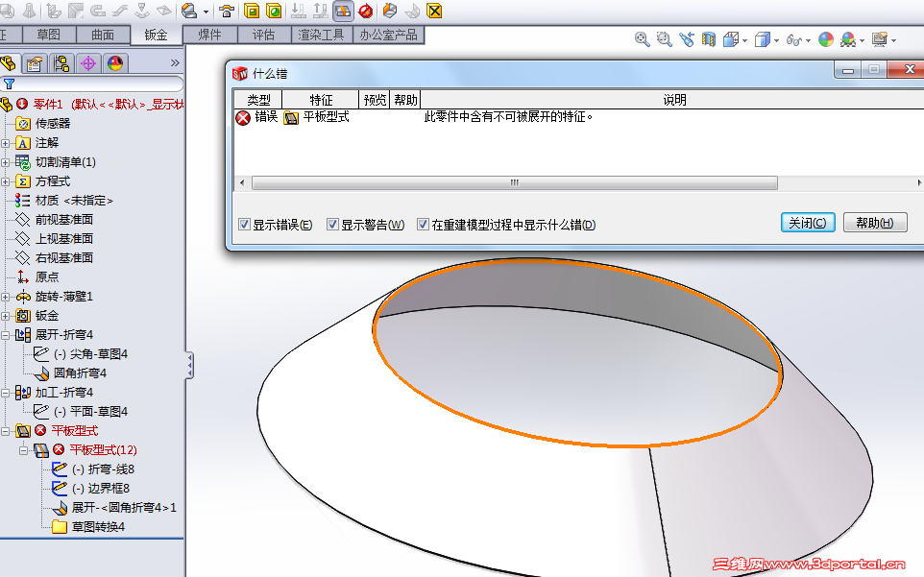This screenshot has height=577, width=924.
Task: Open the FeatureManager design tree tab
Action: pyautogui.click(x=9, y=63)
